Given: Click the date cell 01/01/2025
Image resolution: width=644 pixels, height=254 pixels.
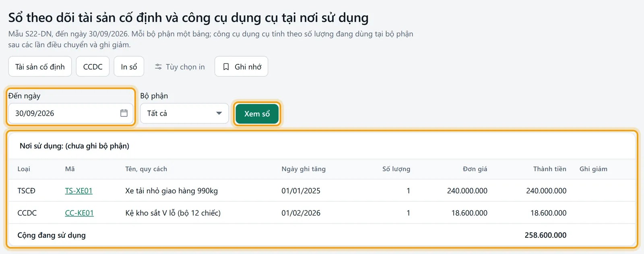Looking at the screenshot, I should [301, 191].
